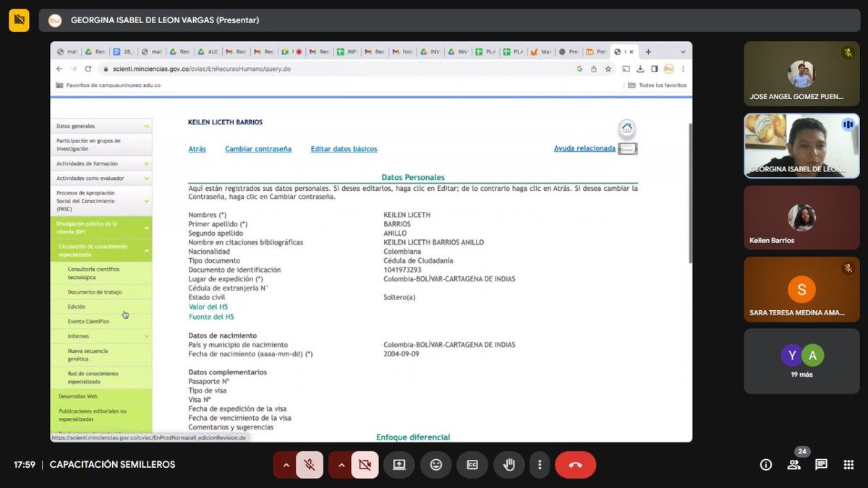Open 'Favoritos de campusuninunez.edu.co' bookmark folder

tap(108, 85)
